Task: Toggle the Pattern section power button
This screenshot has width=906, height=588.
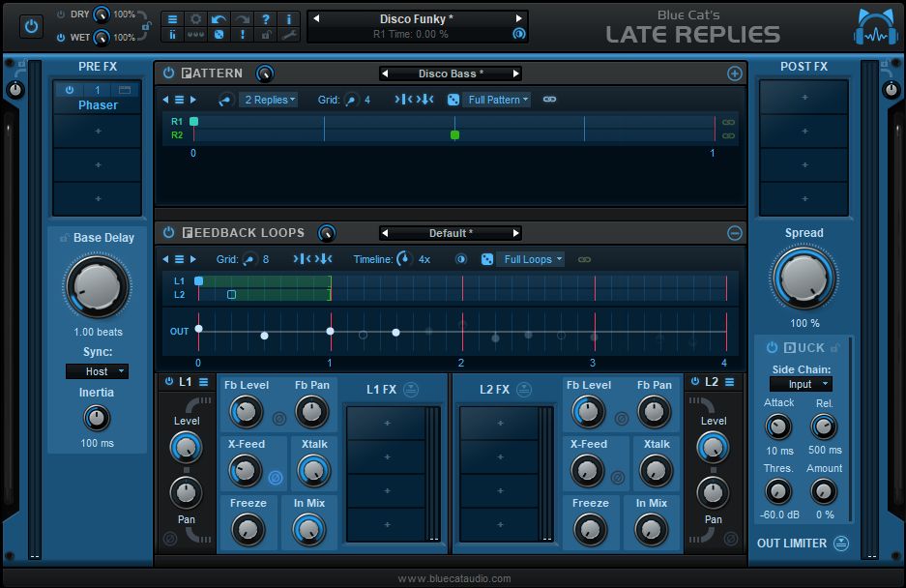Action: coord(168,73)
